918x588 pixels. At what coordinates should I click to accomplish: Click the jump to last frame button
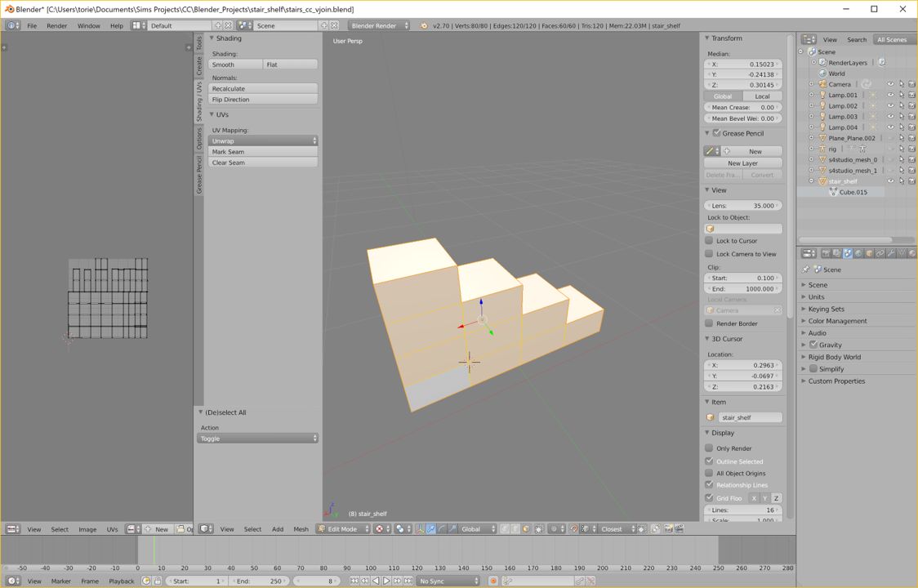point(408,581)
